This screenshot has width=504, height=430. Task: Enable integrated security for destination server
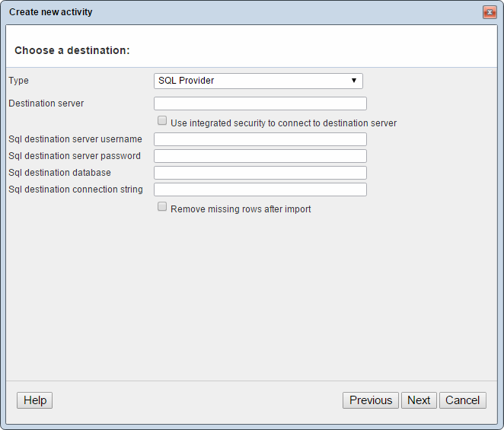(x=162, y=121)
